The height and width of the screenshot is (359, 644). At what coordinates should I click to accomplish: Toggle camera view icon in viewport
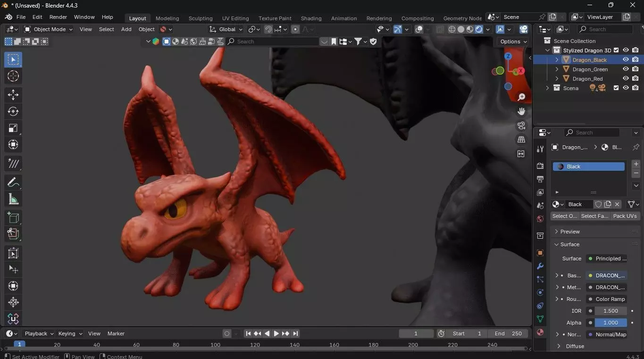tap(521, 125)
